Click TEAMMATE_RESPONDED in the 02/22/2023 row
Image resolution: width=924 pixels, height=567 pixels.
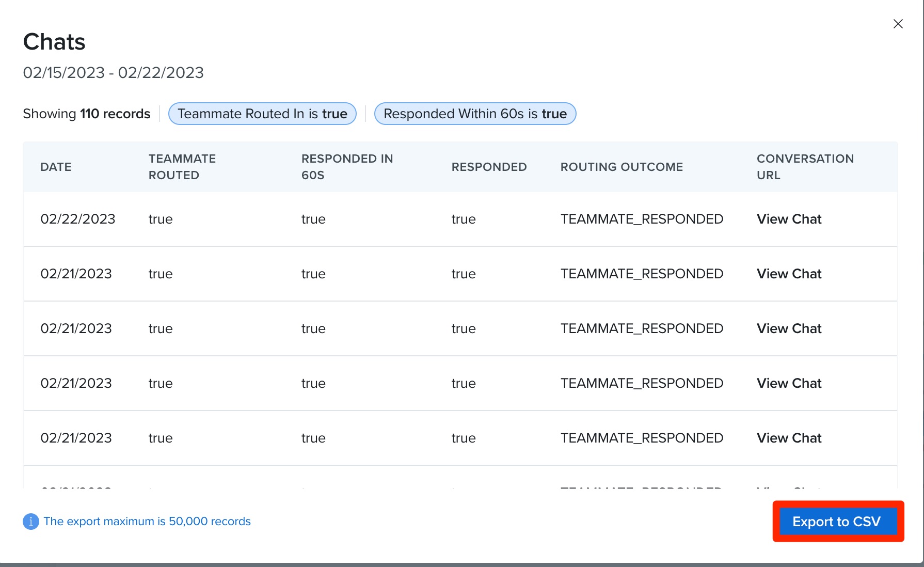tap(642, 219)
